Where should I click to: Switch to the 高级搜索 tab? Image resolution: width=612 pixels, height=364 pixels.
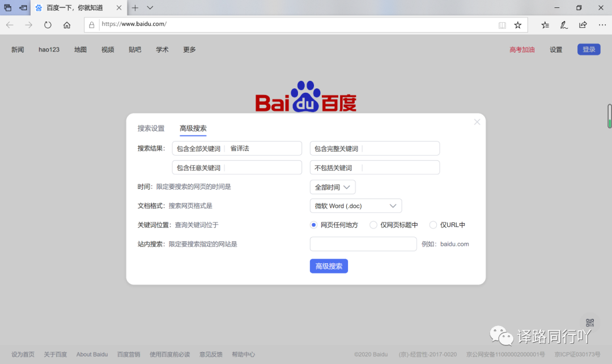[x=193, y=128]
